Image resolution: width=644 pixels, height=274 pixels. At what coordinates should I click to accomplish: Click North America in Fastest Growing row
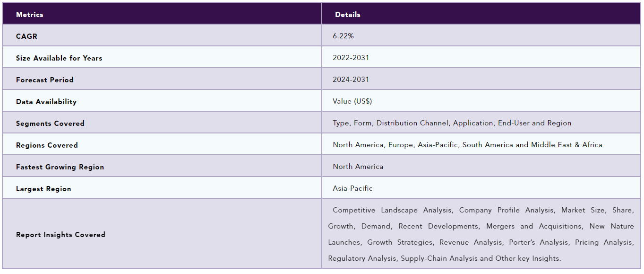358,167
